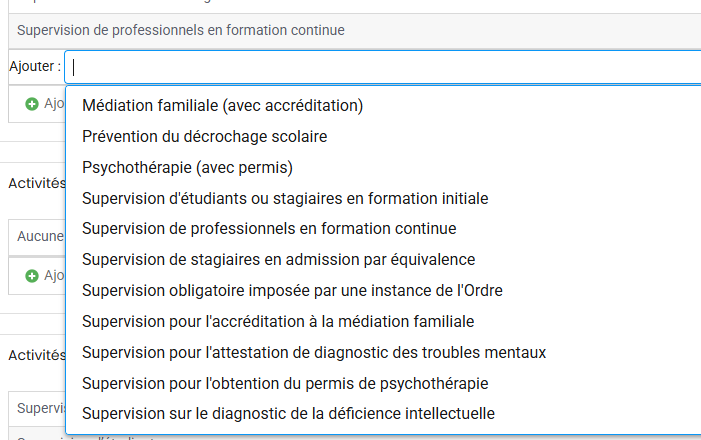
Task: Choose Supervision pour l'accréditation à la médiation familiale
Action: [x=278, y=321]
